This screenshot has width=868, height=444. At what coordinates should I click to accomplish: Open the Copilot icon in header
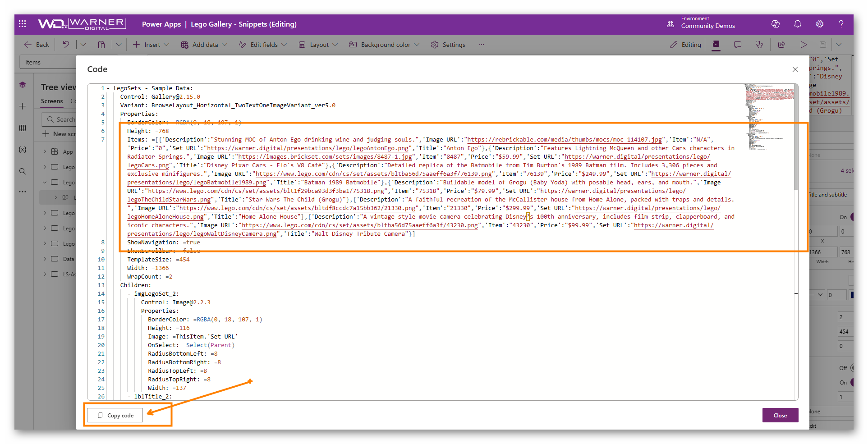tap(776, 24)
